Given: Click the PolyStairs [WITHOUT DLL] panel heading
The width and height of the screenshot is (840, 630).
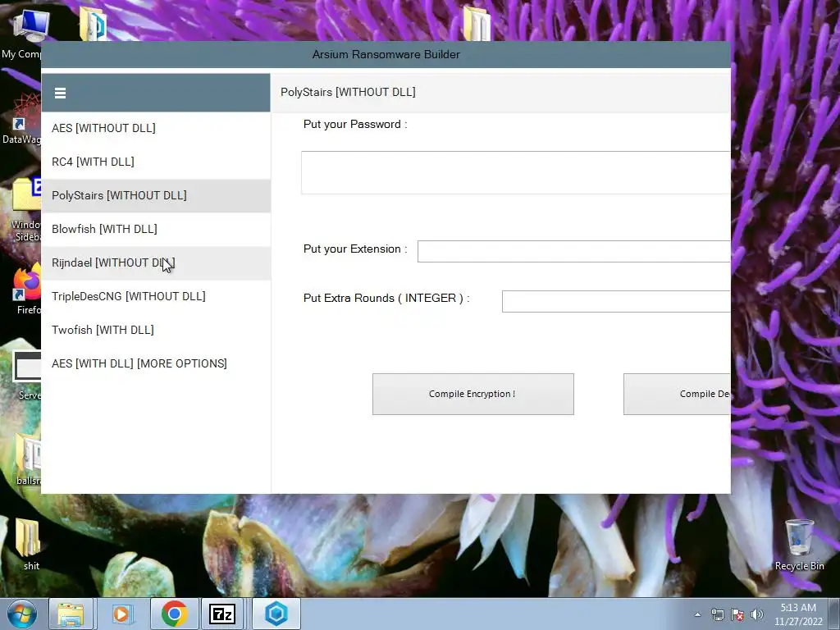Looking at the screenshot, I should [x=348, y=92].
